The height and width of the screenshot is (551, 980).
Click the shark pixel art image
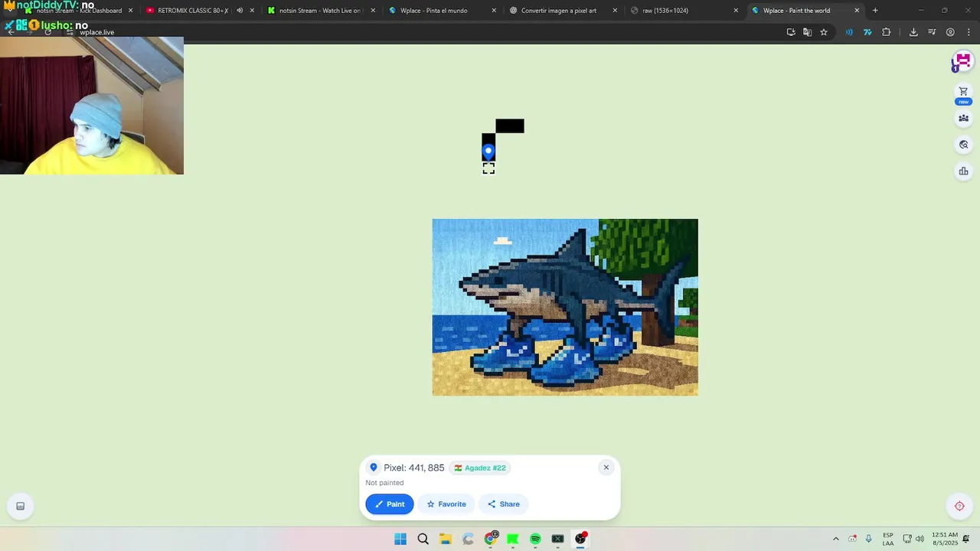pos(565,307)
